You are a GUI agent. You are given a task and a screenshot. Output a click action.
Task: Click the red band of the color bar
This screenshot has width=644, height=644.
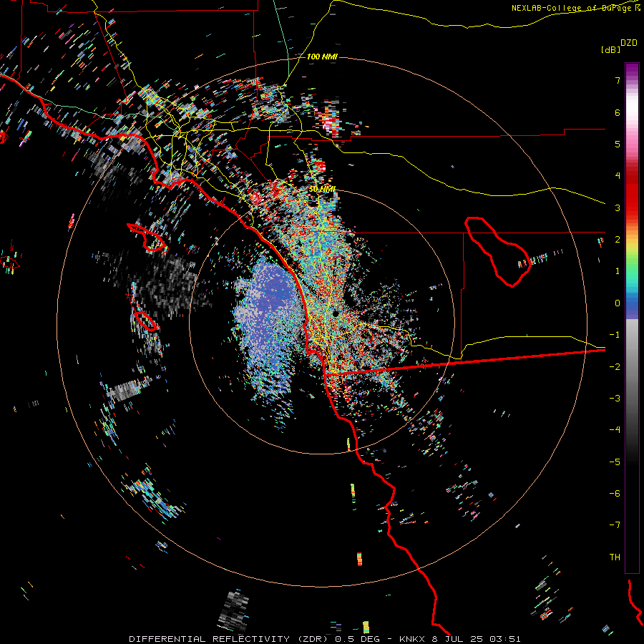click(x=632, y=193)
